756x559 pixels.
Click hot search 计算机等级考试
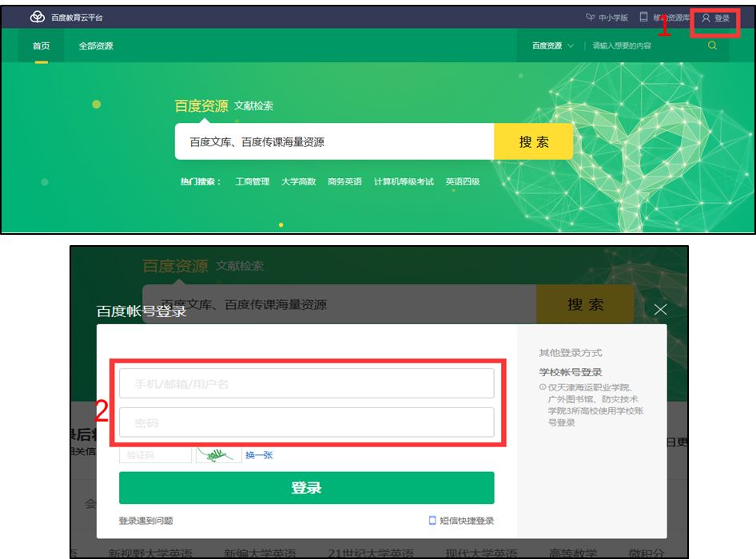(404, 182)
